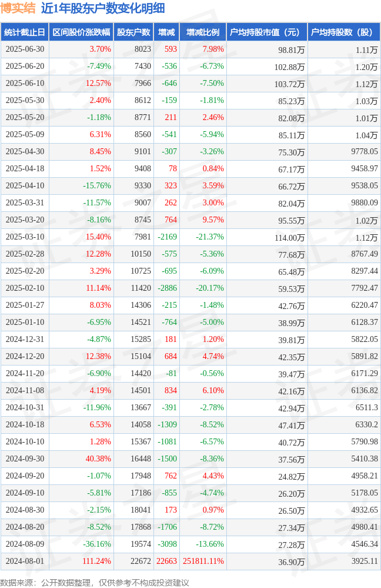This screenshot has height=588, width=381.
Task: Click the 增减比例 column header
Action: (203, 32)
